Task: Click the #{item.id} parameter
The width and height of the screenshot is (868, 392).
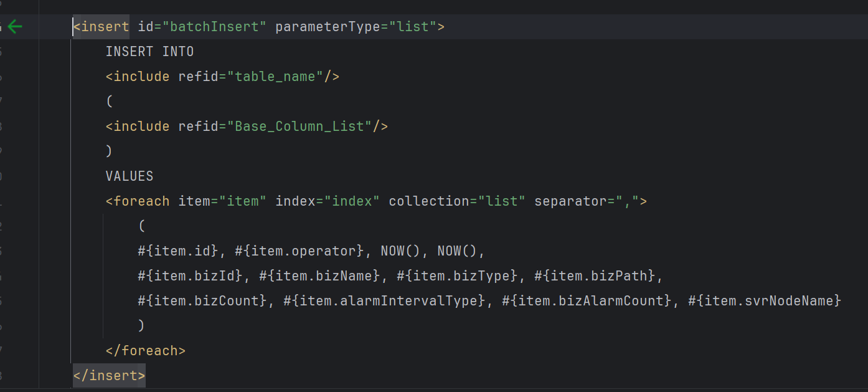Action: 178,251
